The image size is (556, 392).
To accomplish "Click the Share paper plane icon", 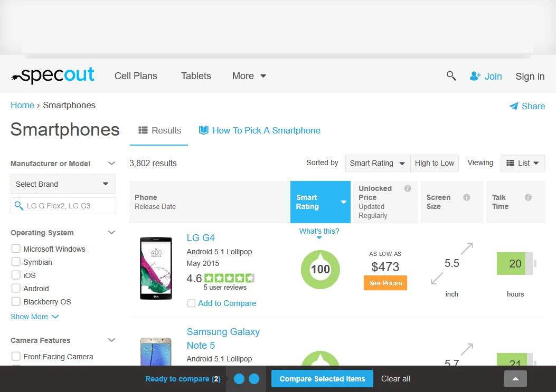I will tap(513, 106).
